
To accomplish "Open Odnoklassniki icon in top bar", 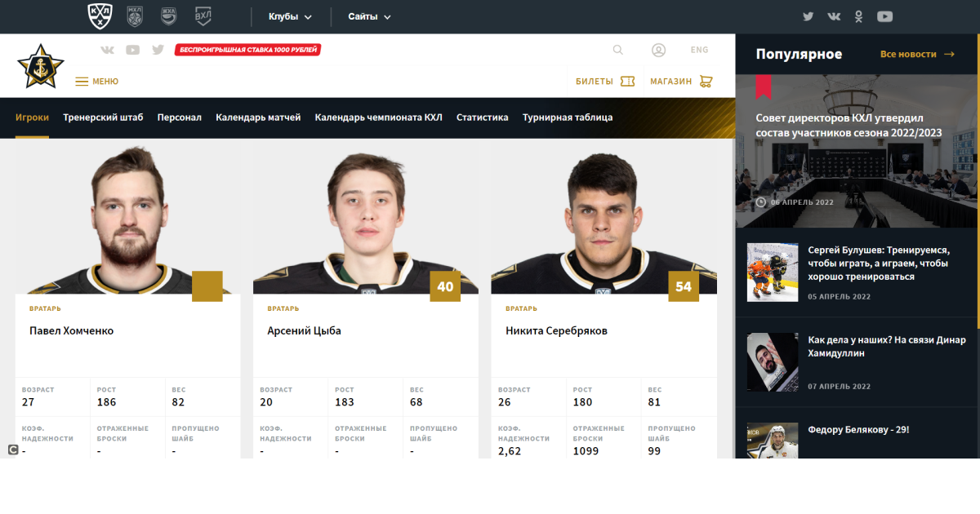I will (x=858, y=16).
